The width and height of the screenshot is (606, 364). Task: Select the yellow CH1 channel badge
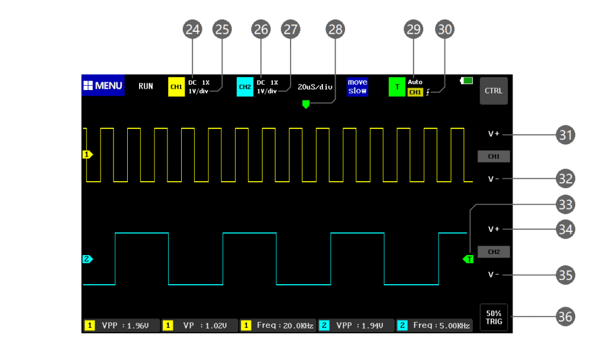176,87
